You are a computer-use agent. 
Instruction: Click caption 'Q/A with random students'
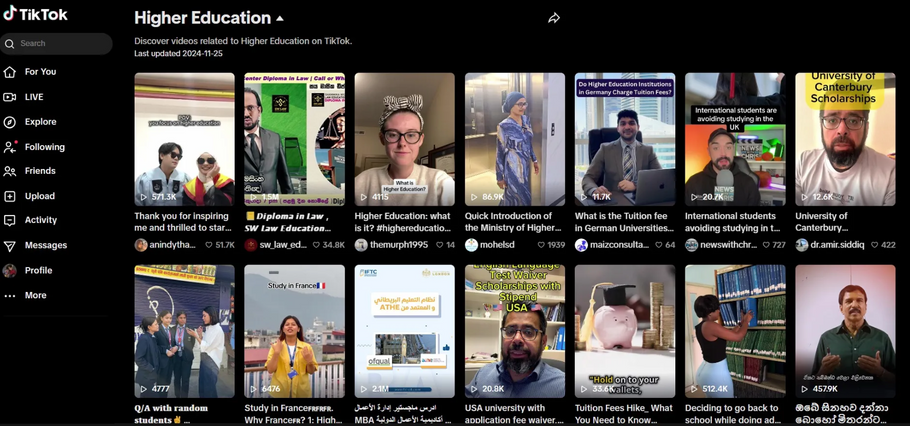tap(171, 414)
